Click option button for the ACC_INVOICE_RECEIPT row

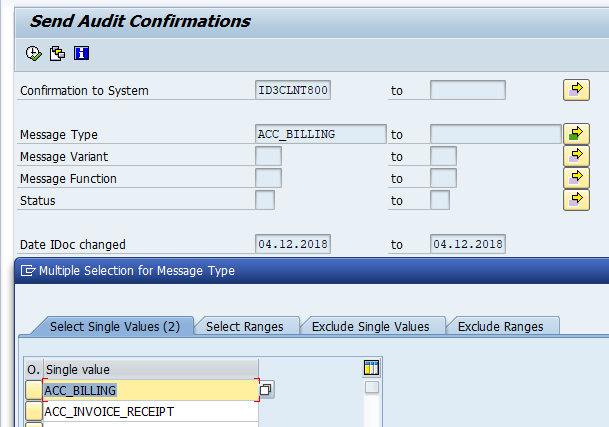coord(34,411)
